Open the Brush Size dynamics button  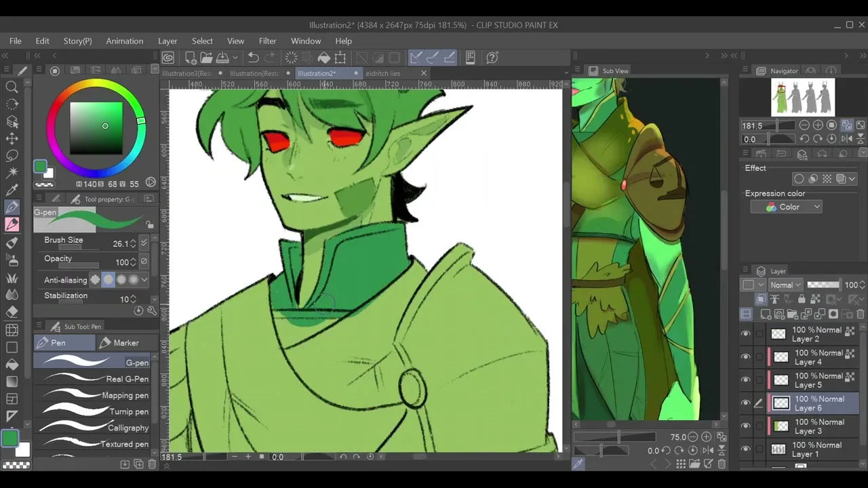[x=143, y=243]
